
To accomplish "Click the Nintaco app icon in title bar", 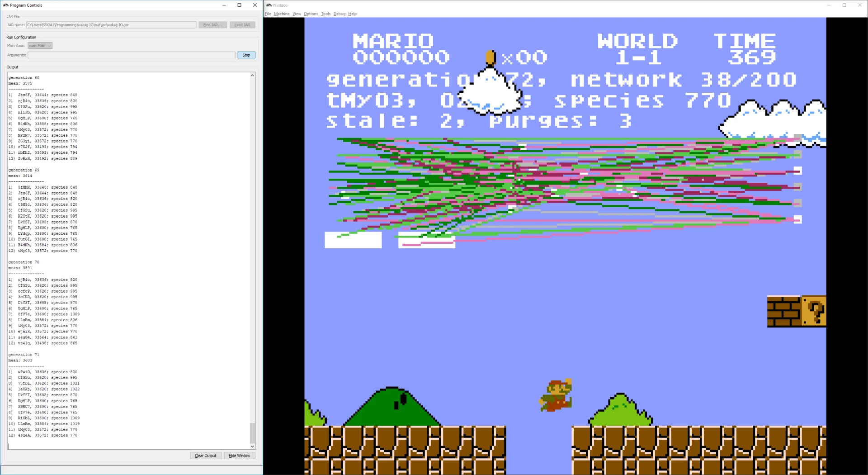I will click(269, 5).
